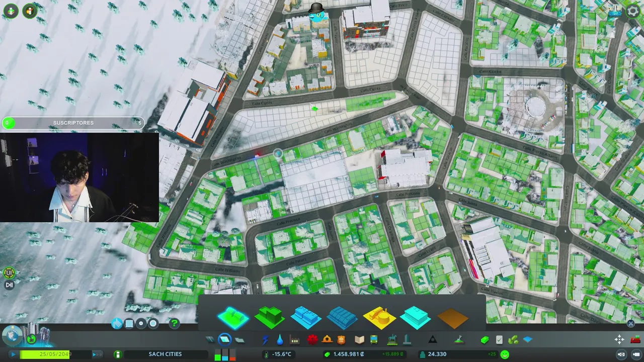This screenshot has height=362, width=644.
Task: Open the Unique Buildings menu
Action: 407,340
